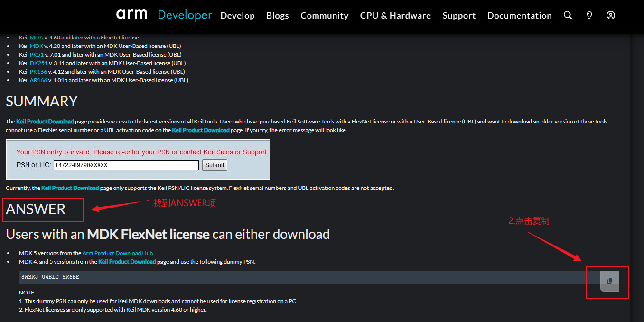Open the Documentation menu
This screenshot has width=644, height=322.
coord(520,16)
